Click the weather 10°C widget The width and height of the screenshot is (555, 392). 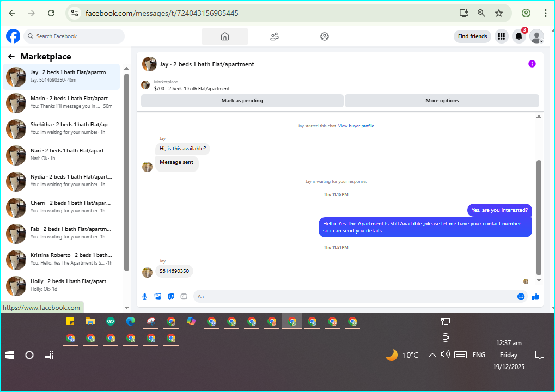point(402,355)
